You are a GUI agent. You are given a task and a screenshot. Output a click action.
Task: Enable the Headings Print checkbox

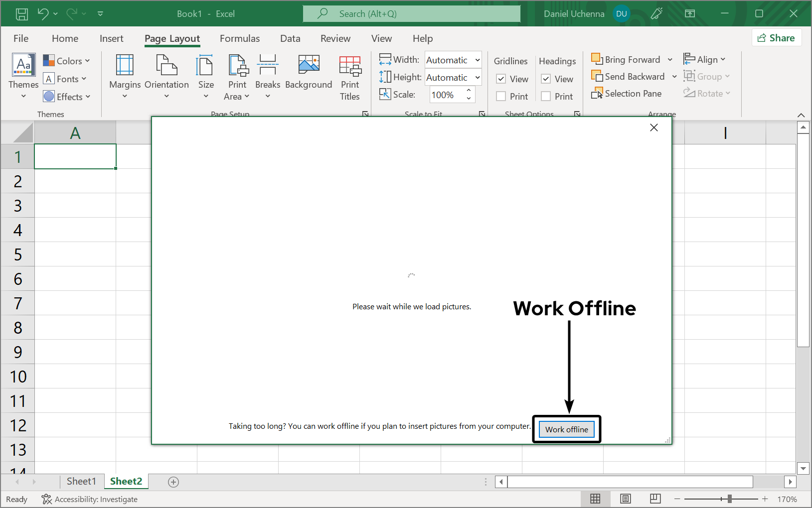point(546,97)
